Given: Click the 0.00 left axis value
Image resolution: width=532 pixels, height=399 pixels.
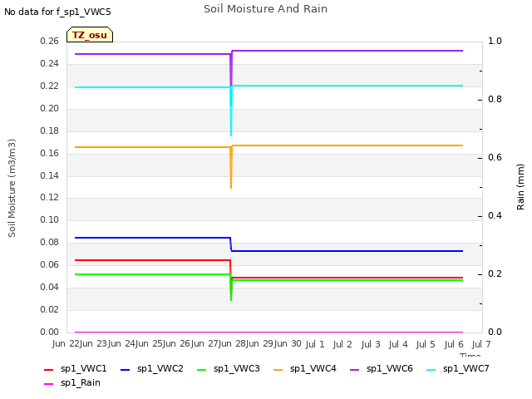Looking at the screenshot, I should (x=50, y=332).
